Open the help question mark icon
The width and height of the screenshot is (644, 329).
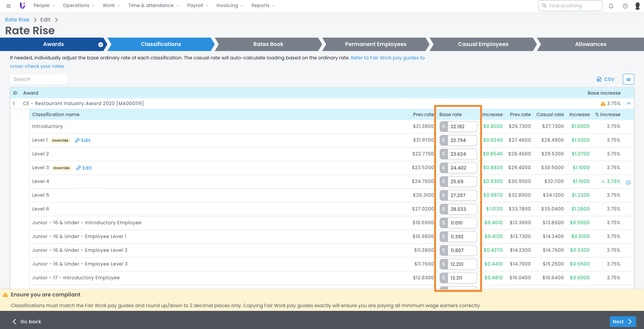tap(625, 6)
